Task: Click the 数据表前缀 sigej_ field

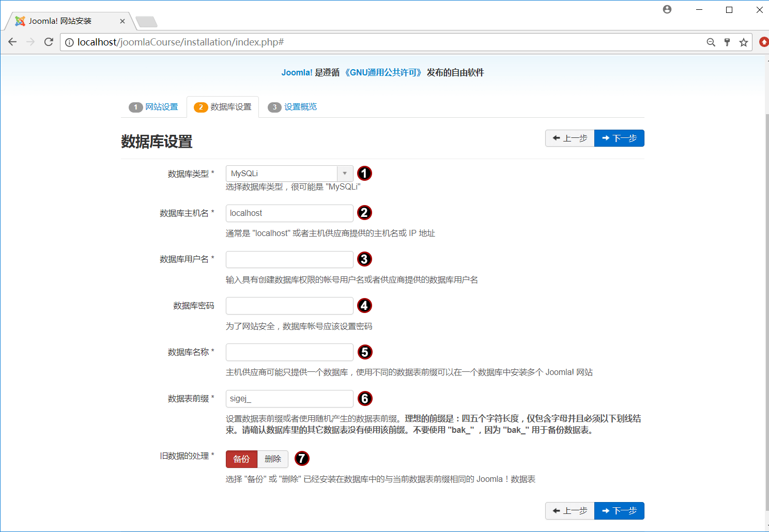Action: pos(289,399)
